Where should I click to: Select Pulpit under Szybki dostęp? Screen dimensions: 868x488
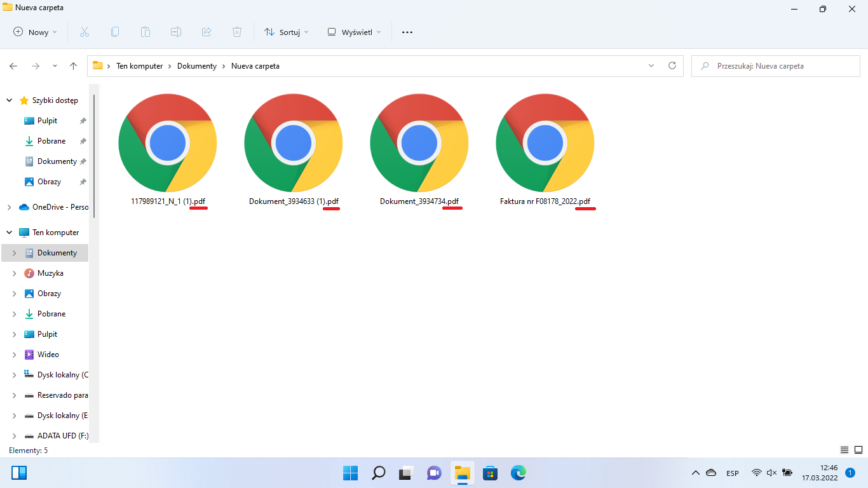47,121
